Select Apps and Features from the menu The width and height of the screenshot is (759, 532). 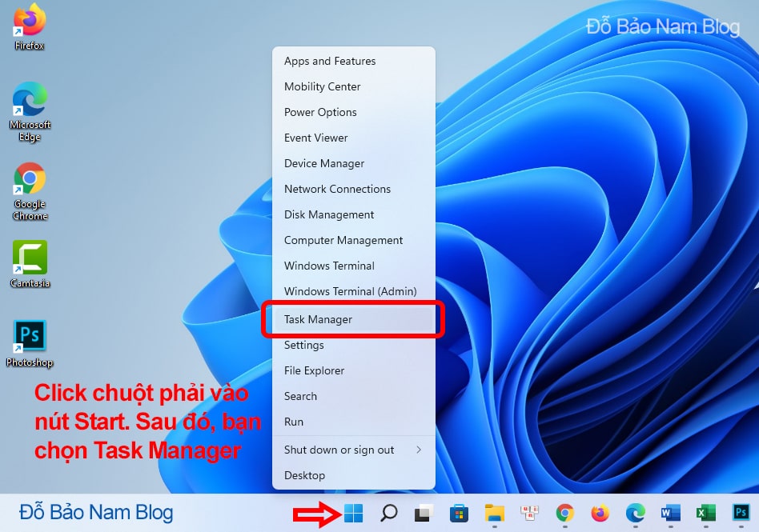click(x=354, y=61)
